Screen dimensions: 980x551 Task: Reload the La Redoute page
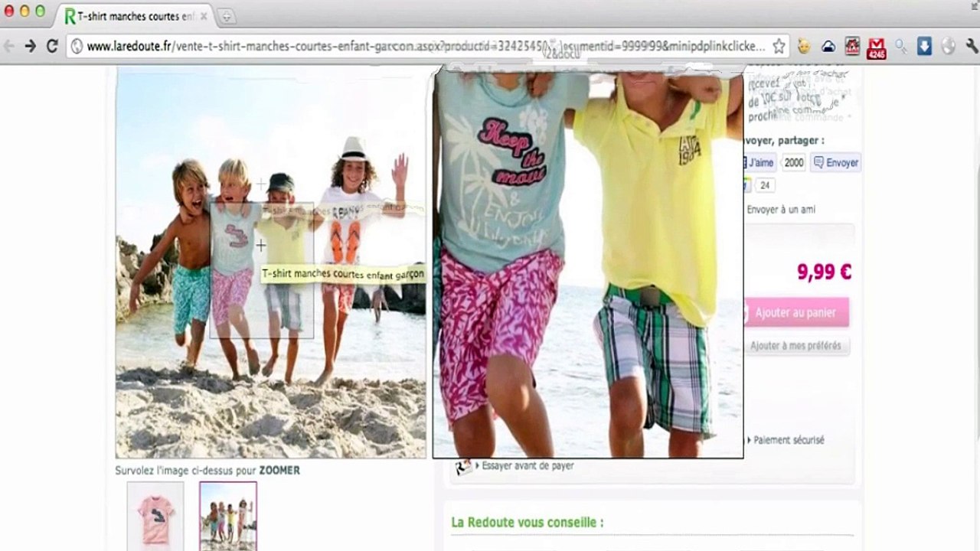[x=52, y=46]
